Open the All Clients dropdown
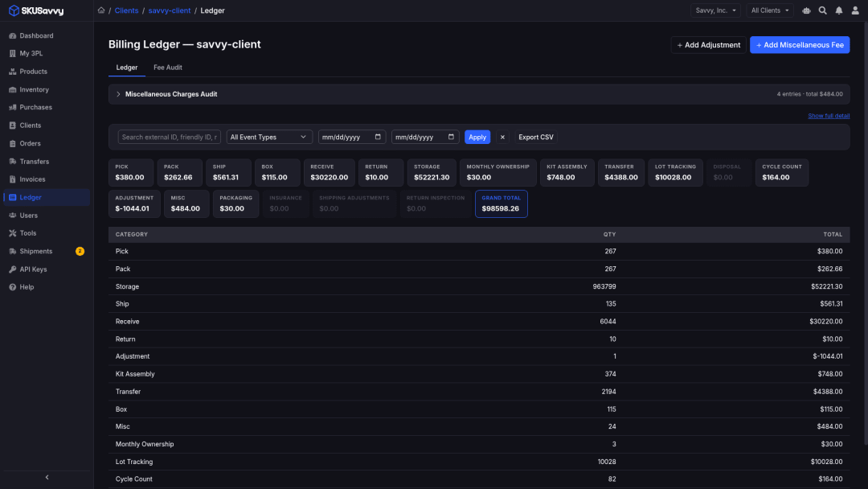This screenshot has height=489, width=868. pyautogui.click(x=769, y=10)
